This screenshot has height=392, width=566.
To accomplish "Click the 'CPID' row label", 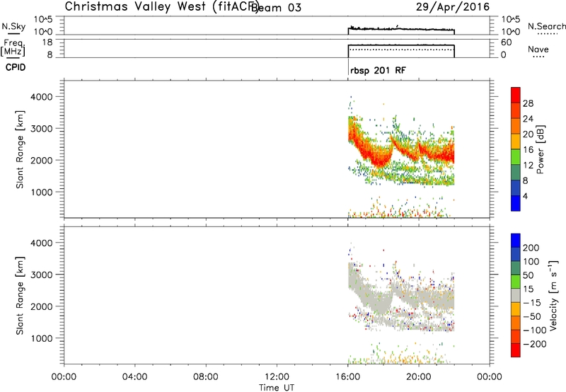I will click(16, 67).
